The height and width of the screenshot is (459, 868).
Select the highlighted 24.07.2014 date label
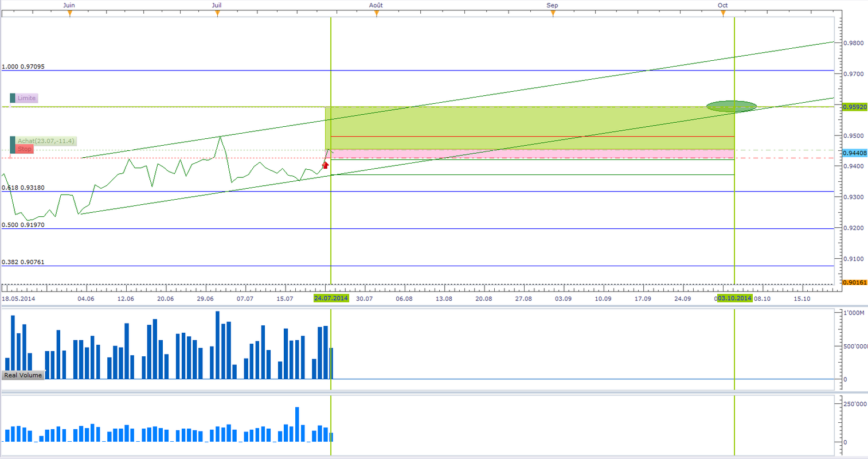[x=331, y=298]
